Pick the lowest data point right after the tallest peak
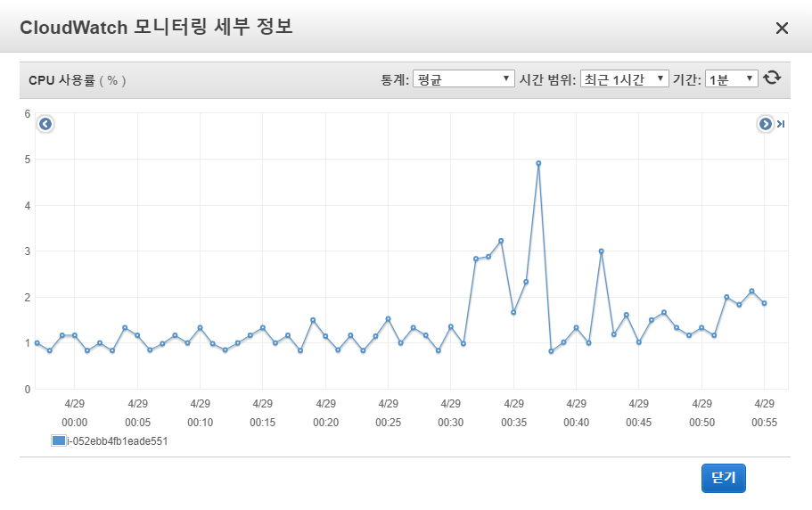 [552, 351]
